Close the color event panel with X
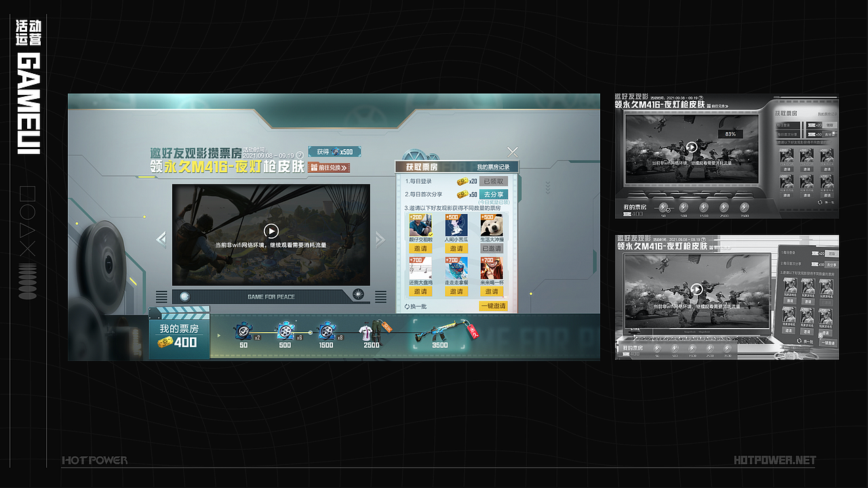This screenshot has height=488, width=868. click(x=513, y=152)
